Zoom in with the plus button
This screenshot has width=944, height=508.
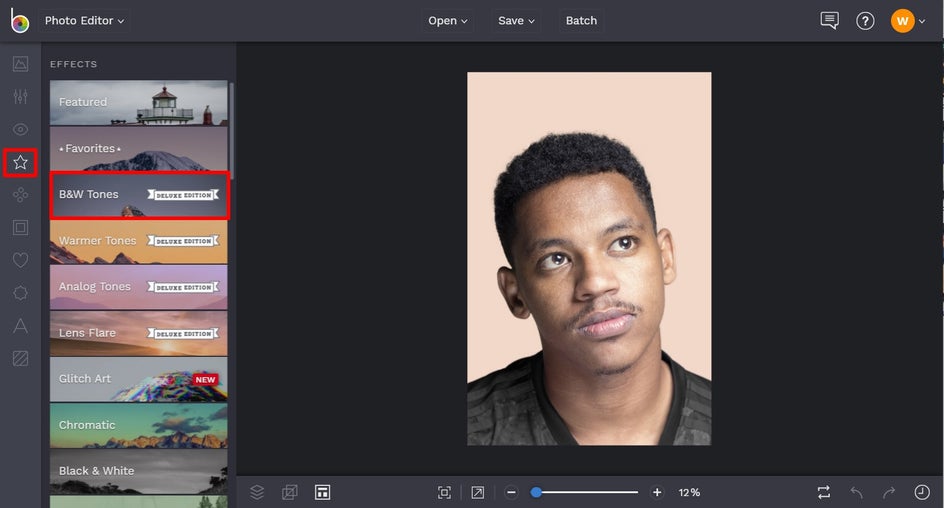point(657,492)
